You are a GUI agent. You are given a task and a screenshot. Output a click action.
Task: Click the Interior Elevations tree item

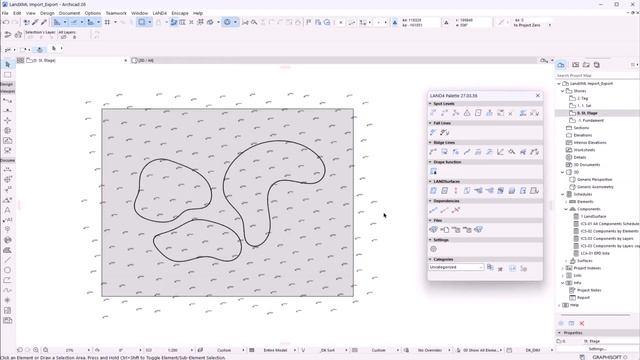pos(590,142)
